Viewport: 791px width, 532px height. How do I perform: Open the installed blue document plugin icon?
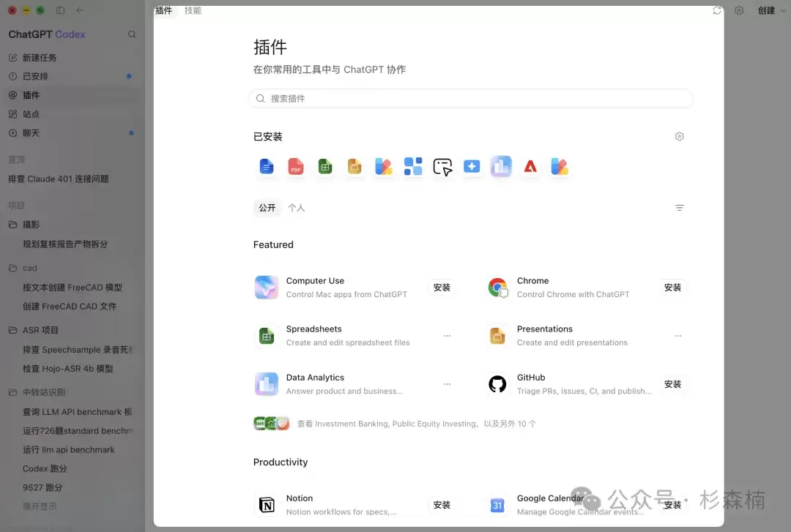click(267, 166)
